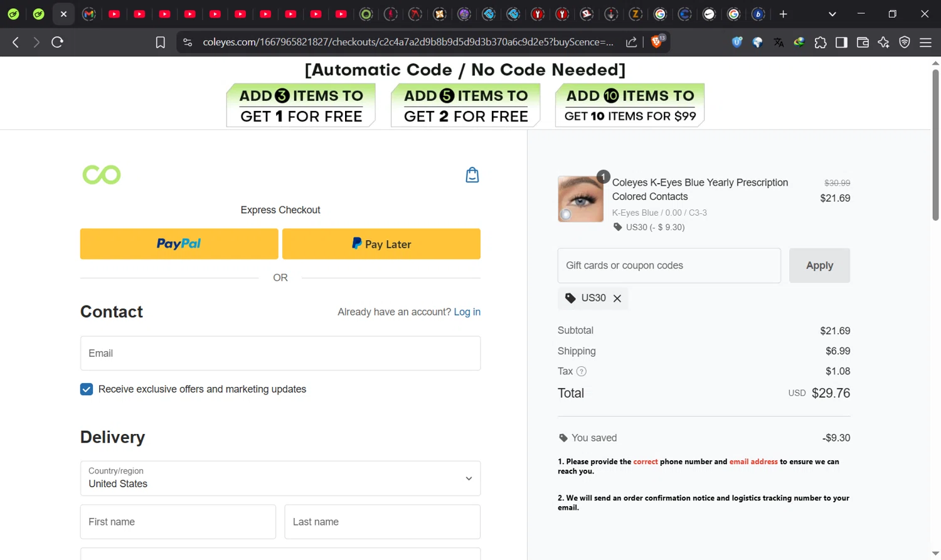Image resolution: width=941 pixels, height=560 pixels.
Task: Bookmark this page with the bookmark icon
Action: coord(161,42)
